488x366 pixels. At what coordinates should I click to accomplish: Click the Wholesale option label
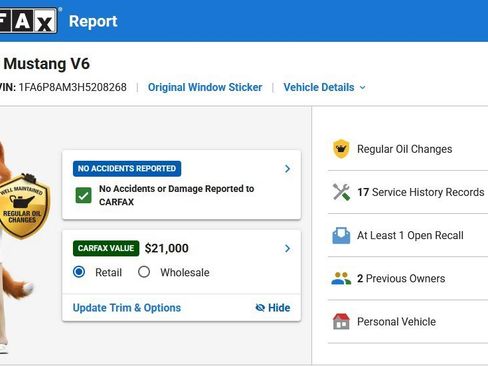(x=185, y=273)
